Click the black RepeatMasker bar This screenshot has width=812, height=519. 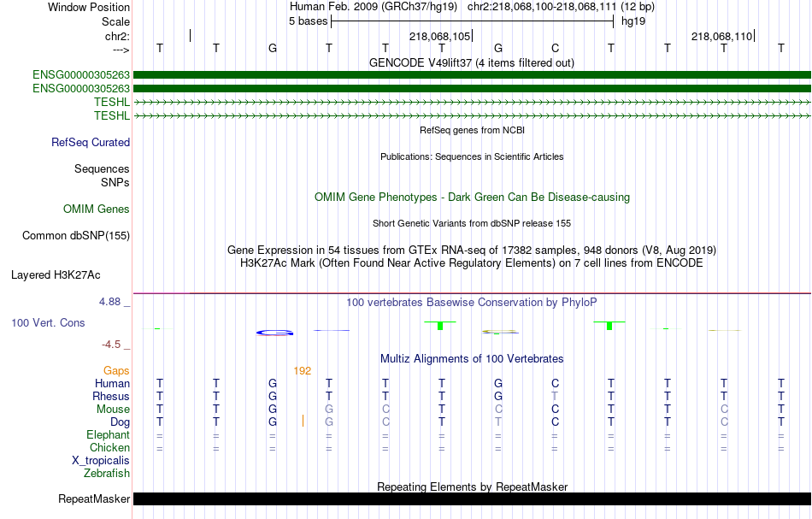[x=472, y=498]
